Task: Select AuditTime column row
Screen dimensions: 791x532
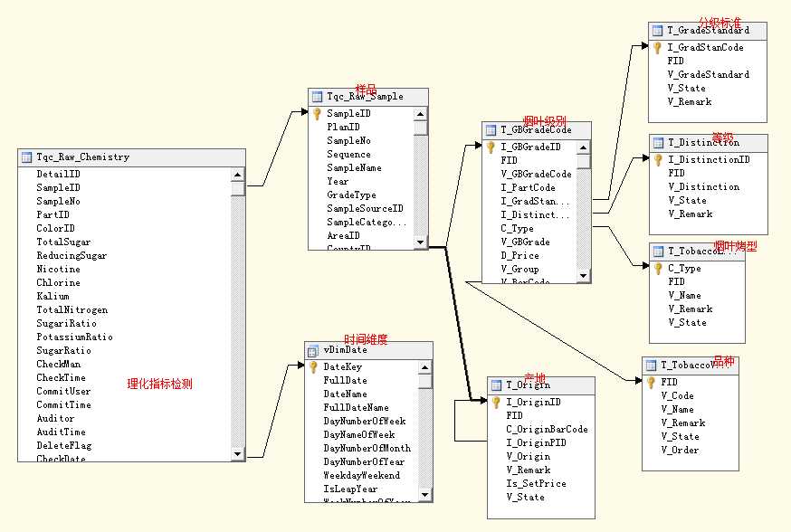Action: point(124,432)
